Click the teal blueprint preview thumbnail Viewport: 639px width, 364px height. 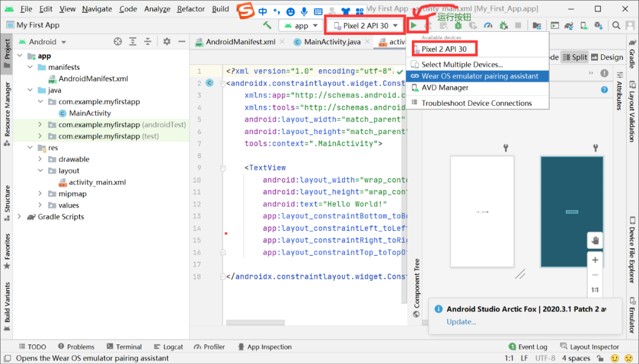(x=572, y=212)
